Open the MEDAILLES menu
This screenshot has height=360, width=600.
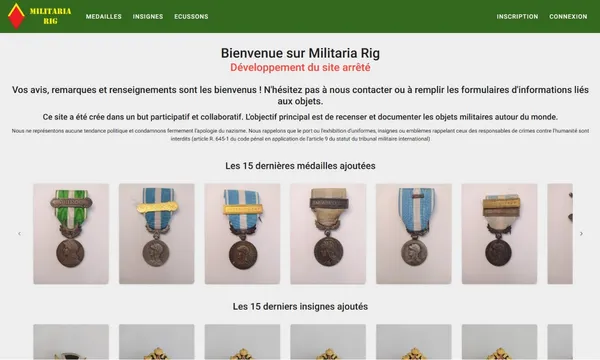point(104,16)
